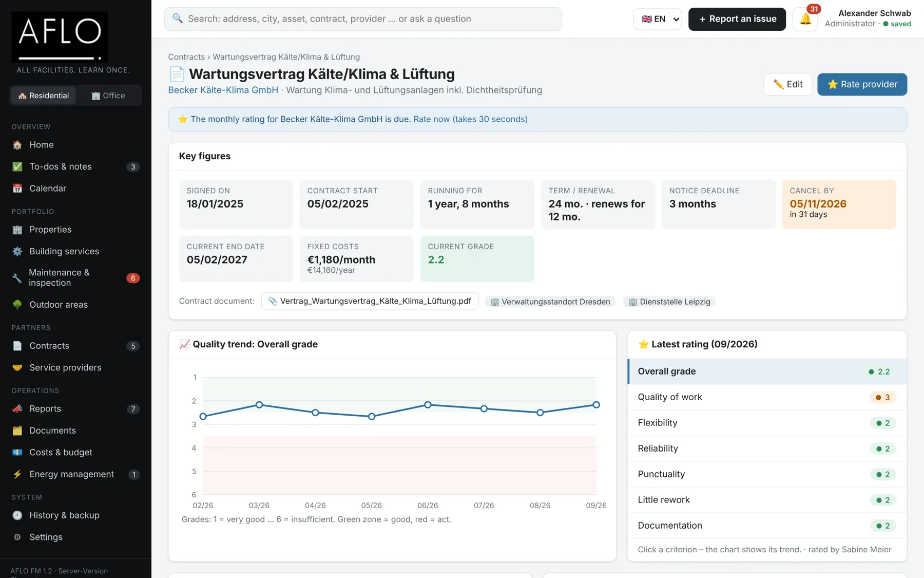Click the Costs & budget money icon
Image resolution: width=924 pixels, height=578 pixels.
[x=17, y=452]
